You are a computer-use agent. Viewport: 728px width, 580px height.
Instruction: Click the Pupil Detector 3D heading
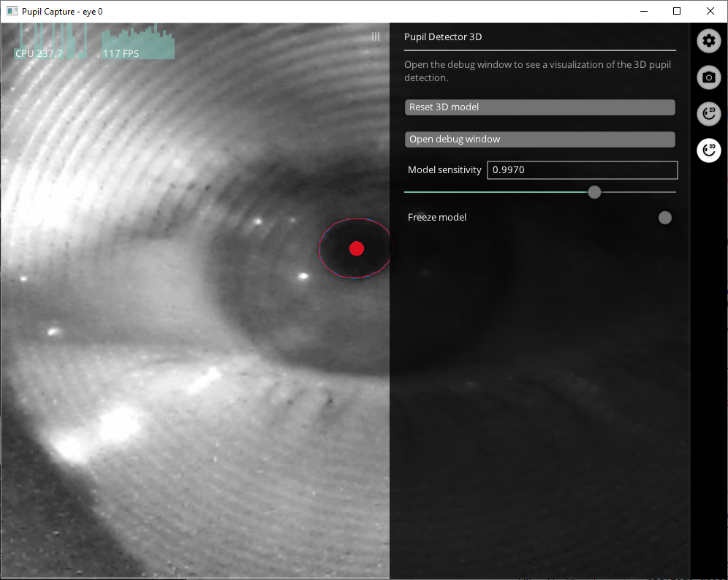pyautogui.click(x=443, y=37)
